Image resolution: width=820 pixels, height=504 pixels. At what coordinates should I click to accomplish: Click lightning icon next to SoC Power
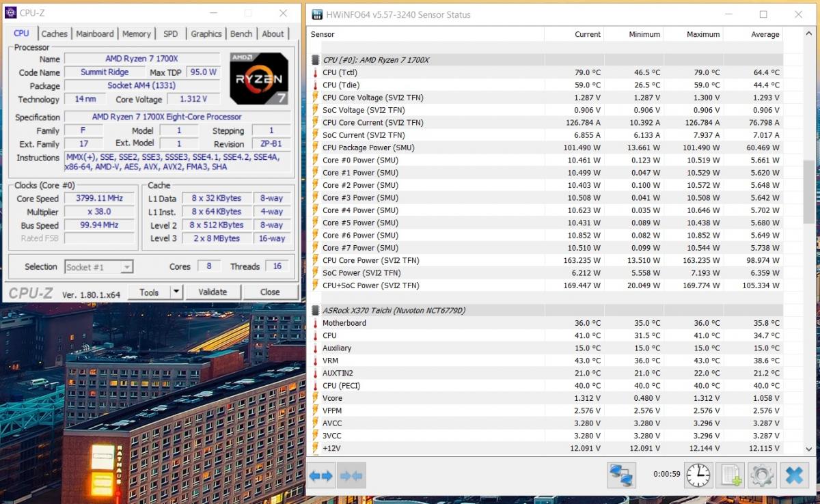tap(316, 273)
